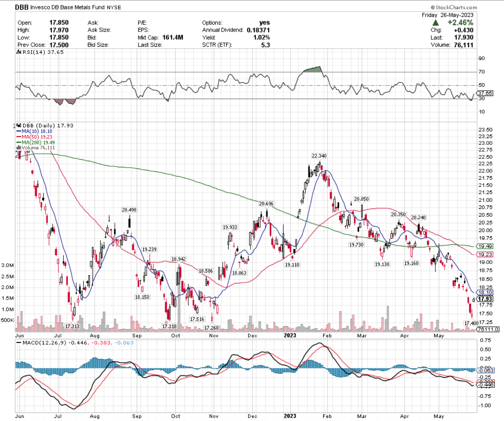This screenshot has height=421, width=504.
Task: Select the MA(10) 18.10 legend entry
Action: 34,131
